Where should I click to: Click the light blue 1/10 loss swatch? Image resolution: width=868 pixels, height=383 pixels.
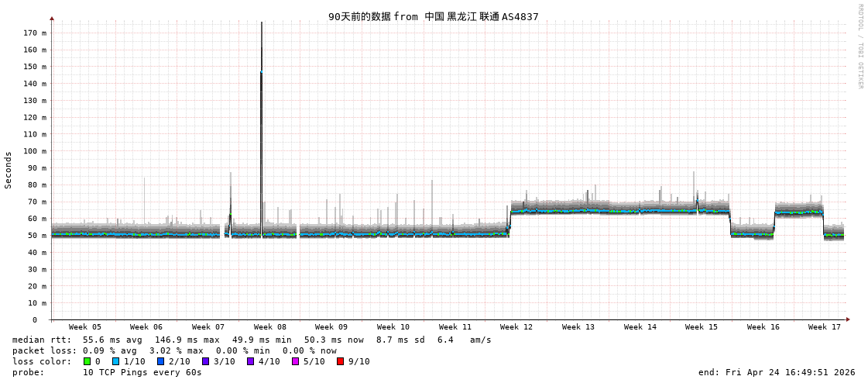click(115, 361)
